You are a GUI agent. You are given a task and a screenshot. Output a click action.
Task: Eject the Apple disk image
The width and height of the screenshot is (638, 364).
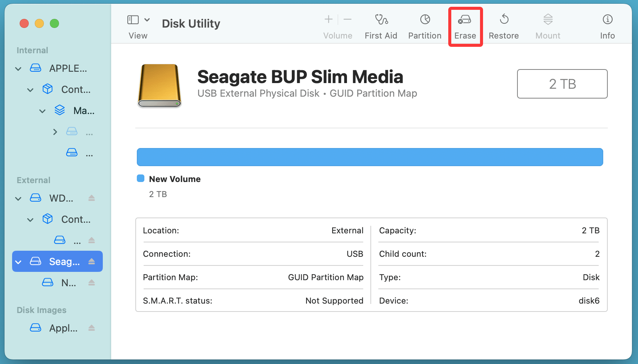pos(91,328)
